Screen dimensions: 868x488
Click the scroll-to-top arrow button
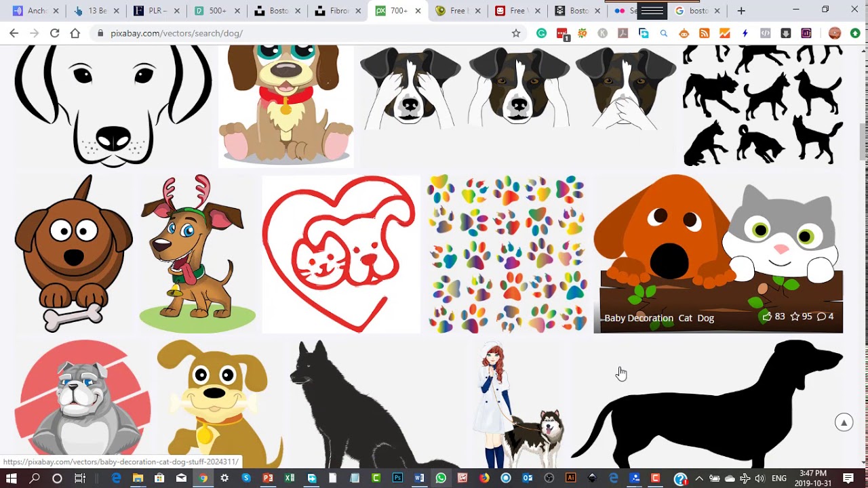click(844, 422)
